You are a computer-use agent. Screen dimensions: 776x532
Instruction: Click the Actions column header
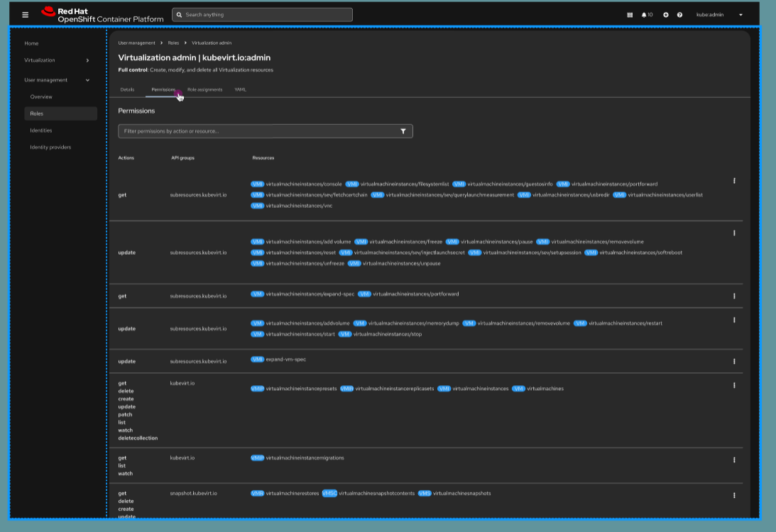126,158
